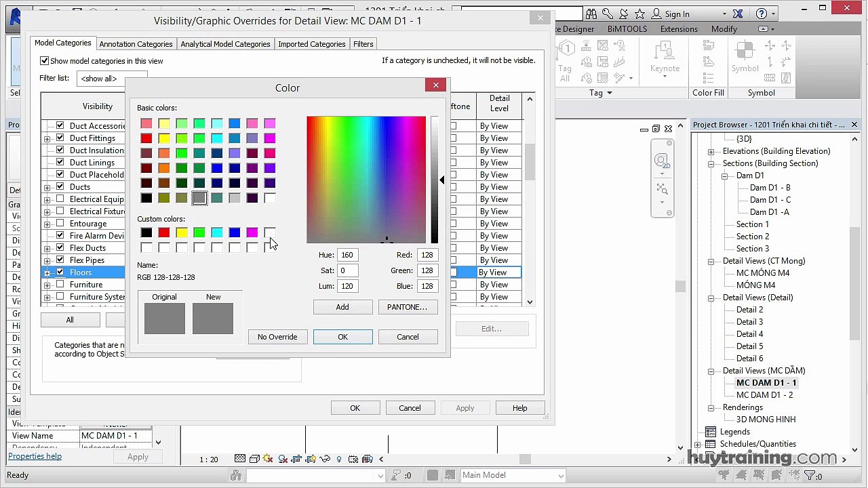
Task: Click the Exchange Apps X icon
Action: coord(738,14)
